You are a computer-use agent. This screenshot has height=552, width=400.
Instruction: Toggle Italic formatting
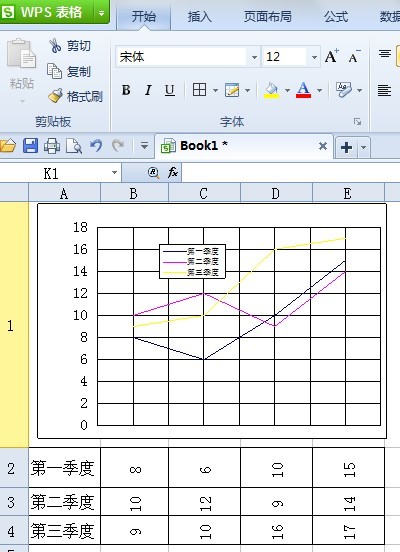click(x=148, y=90)
